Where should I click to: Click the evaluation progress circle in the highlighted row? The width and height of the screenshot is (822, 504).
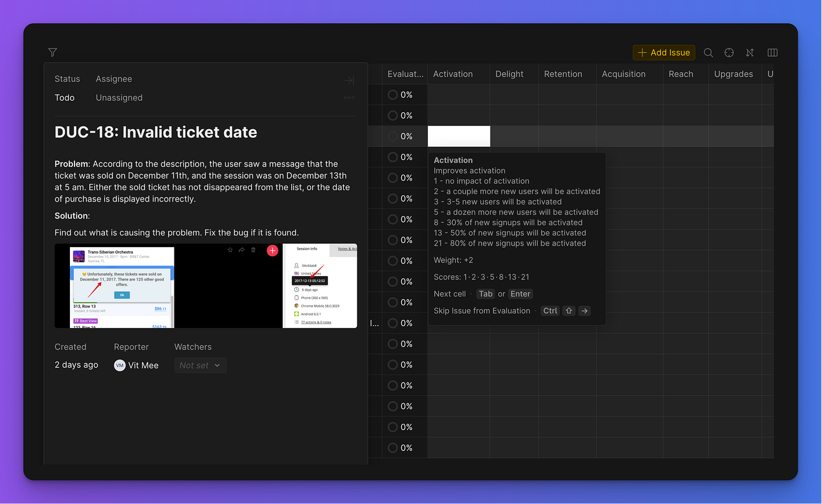392,136
